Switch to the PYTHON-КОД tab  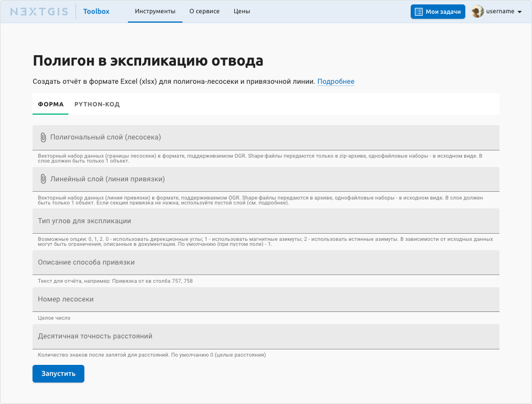click(97, 104)
